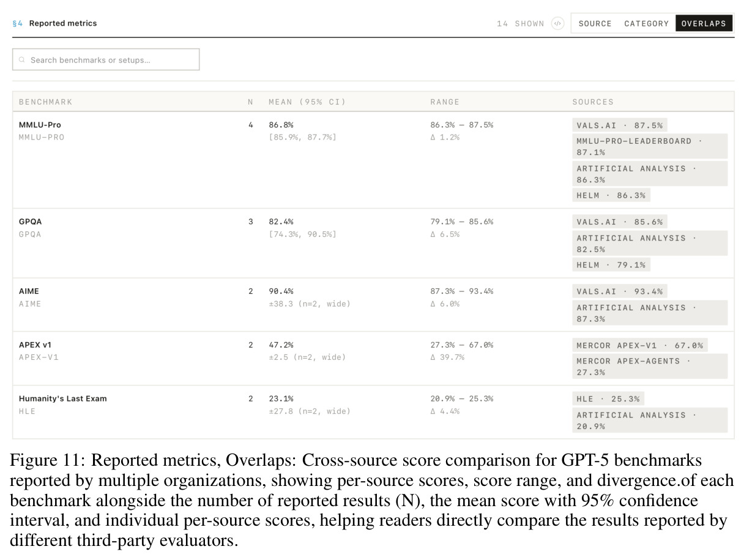Click the HLE 25.3% source tag
The height and width of the screenshot is (560, 744).
coord(608,398)
